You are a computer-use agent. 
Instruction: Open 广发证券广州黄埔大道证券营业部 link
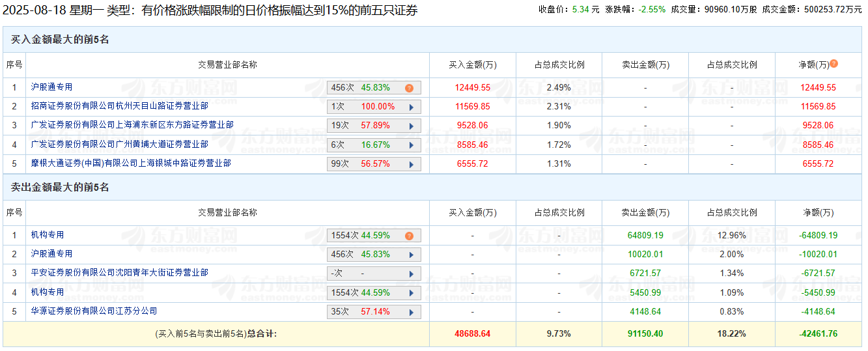click(119, 145)
